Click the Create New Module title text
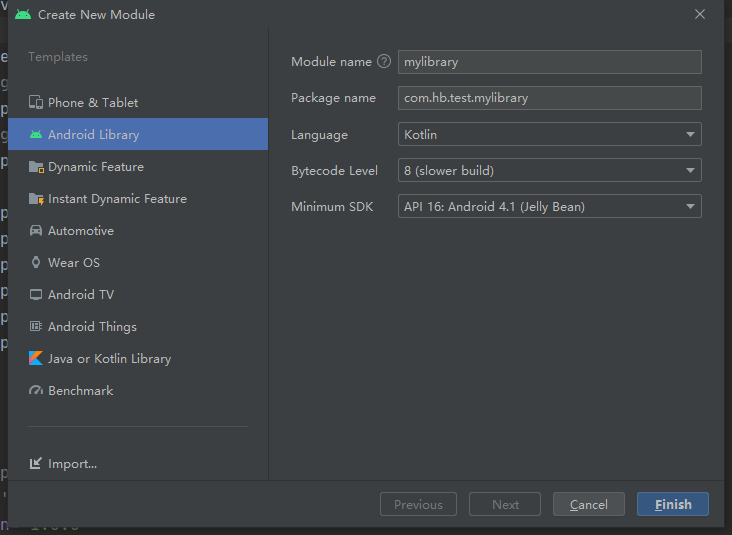This screenshot has height=535, width=732. pos(96,14)
